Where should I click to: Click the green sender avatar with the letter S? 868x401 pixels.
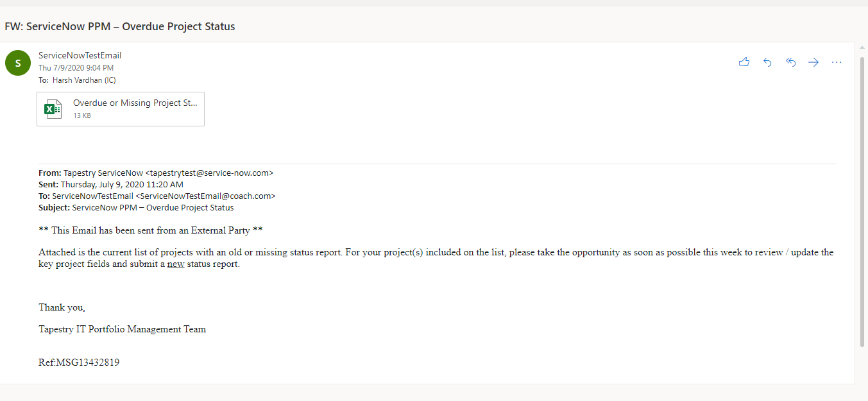[17, 62]
